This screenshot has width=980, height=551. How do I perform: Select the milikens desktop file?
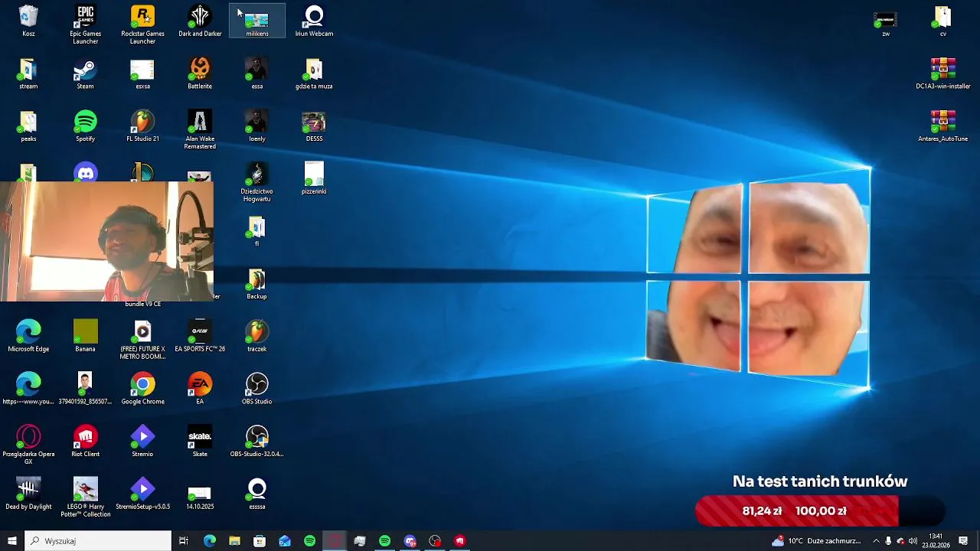[256, 21]
